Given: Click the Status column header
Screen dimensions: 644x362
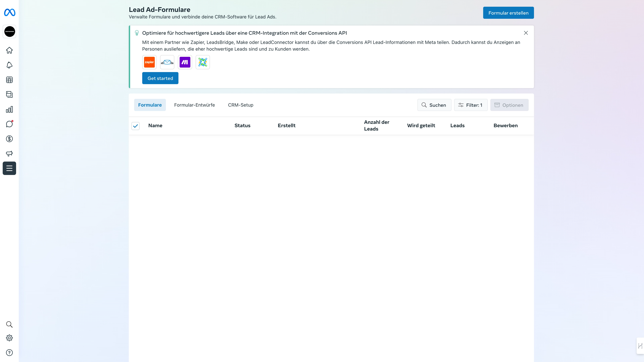Looking at the screenshot, I should (242, 125).
